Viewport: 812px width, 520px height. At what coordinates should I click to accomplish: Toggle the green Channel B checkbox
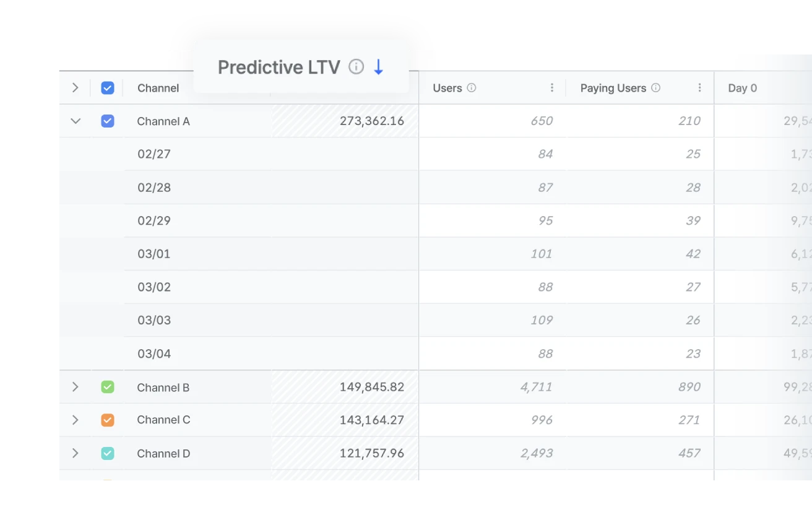(107, 386)
